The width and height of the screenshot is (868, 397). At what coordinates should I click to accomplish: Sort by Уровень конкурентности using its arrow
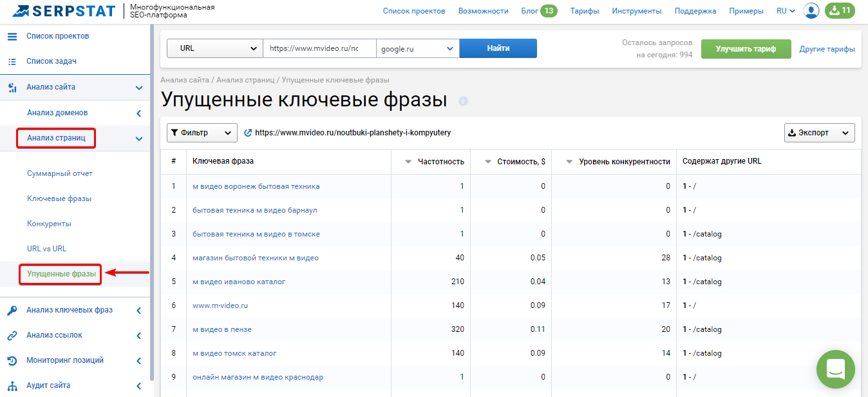569,162
